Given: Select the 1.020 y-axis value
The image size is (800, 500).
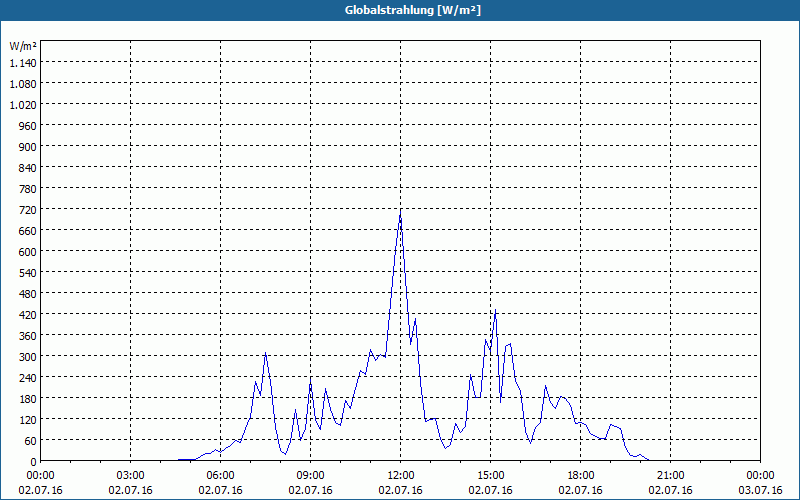Looking at the screenshot, I should (23, 105).
